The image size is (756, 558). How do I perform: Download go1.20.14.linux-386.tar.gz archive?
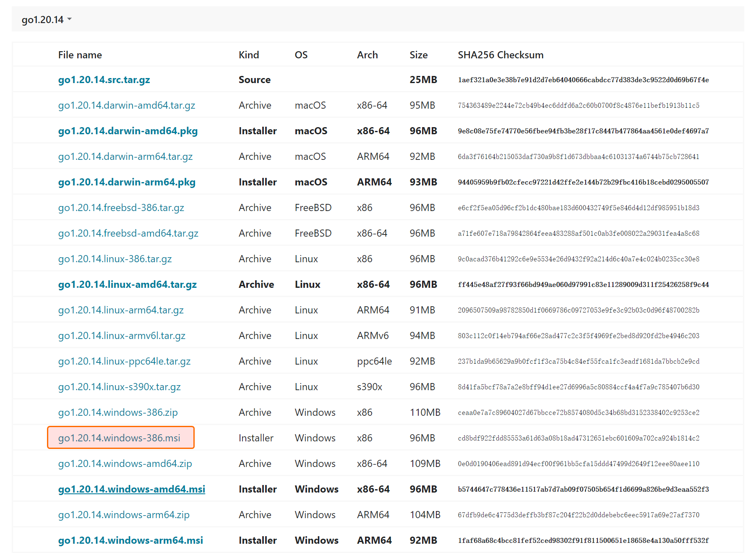coord(115,259)
